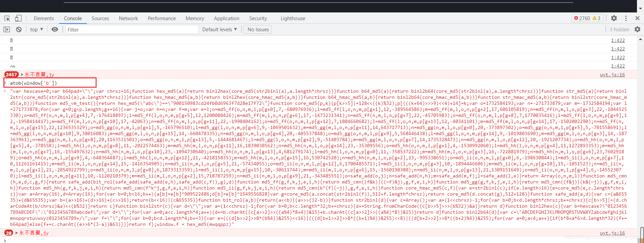Switch to the Application tab

coord(227,18)
